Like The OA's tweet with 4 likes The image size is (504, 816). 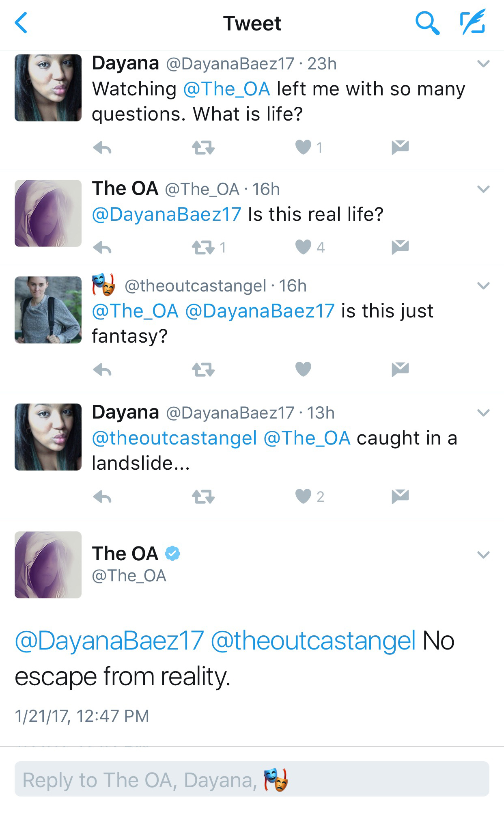point(303,247)
